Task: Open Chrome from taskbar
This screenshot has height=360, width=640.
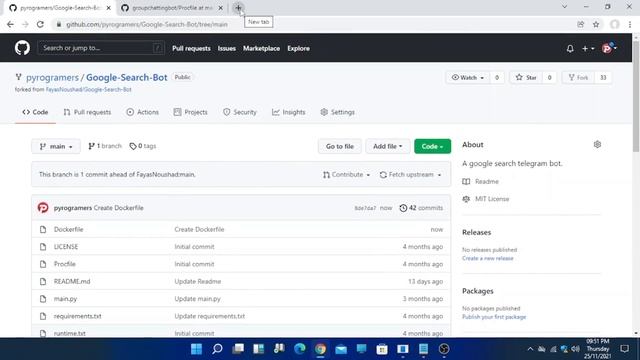Action: coord(320,349)
